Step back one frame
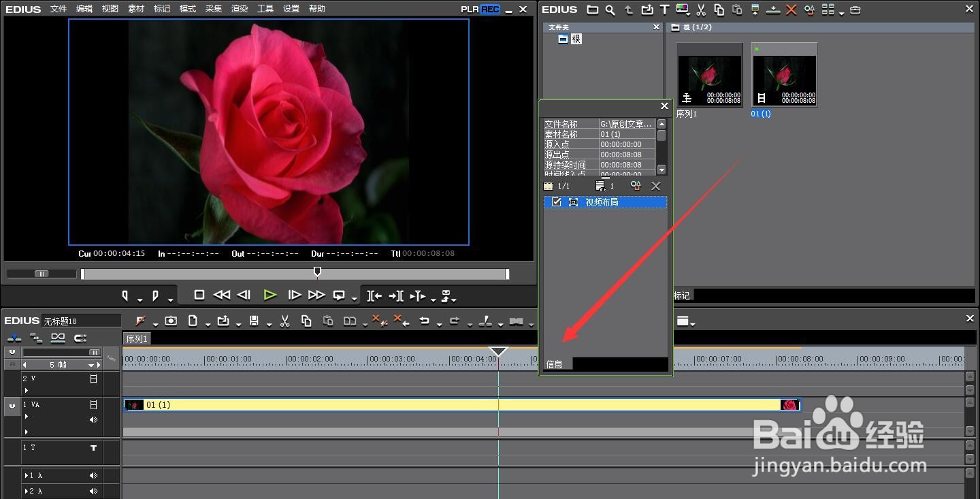980x499 pixels. 244,295
